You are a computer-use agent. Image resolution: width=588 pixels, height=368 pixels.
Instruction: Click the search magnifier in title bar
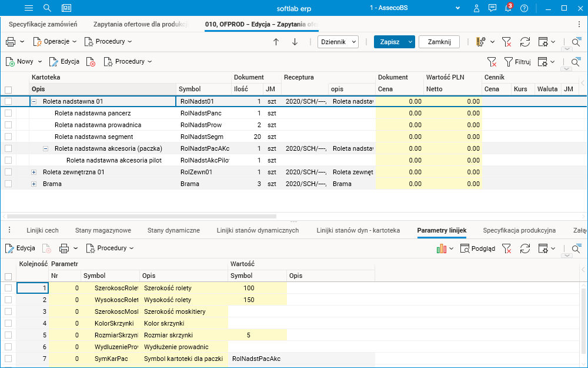(47, 8)
